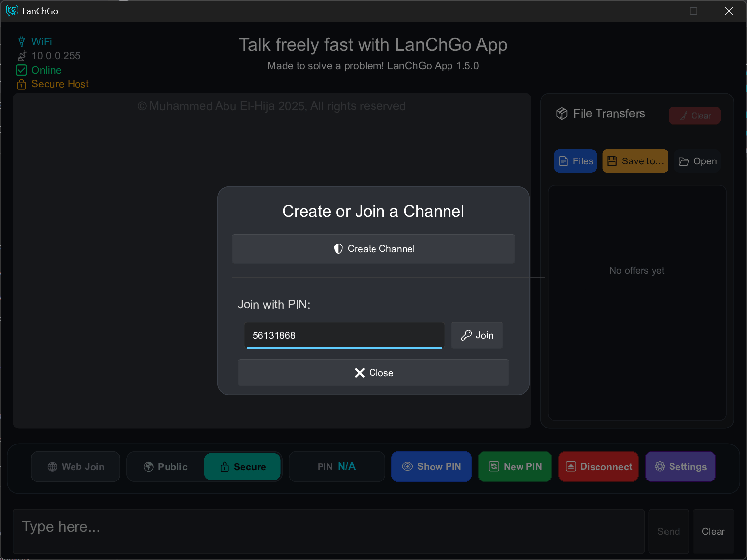Click the Files button in File Transfers

click(575, 161)
